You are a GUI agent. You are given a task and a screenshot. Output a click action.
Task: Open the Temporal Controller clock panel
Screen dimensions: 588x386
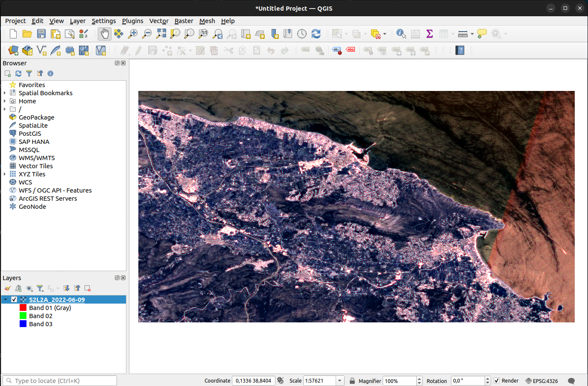pos(302,34)
